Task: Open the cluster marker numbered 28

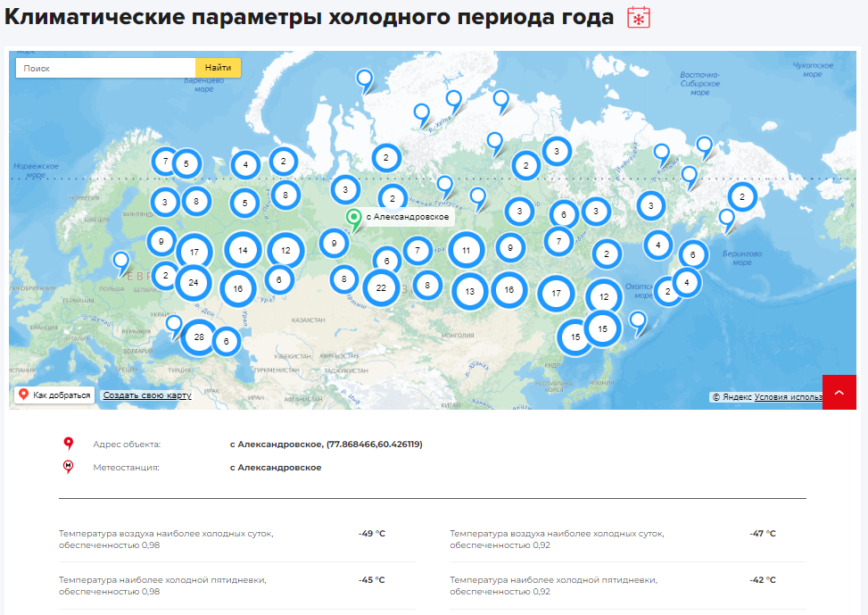Action: click(x=198, y=337)
